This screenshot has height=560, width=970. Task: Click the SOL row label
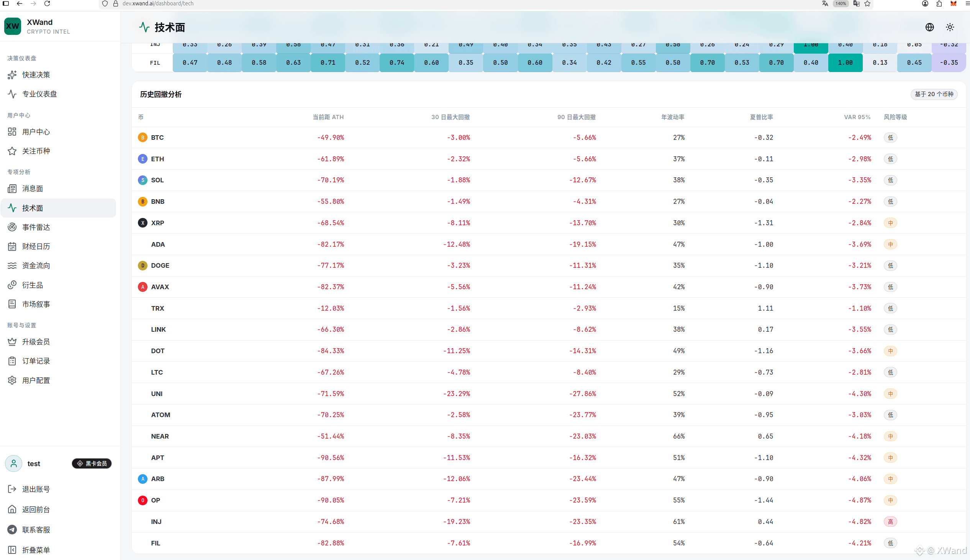(x=157, y=180)
